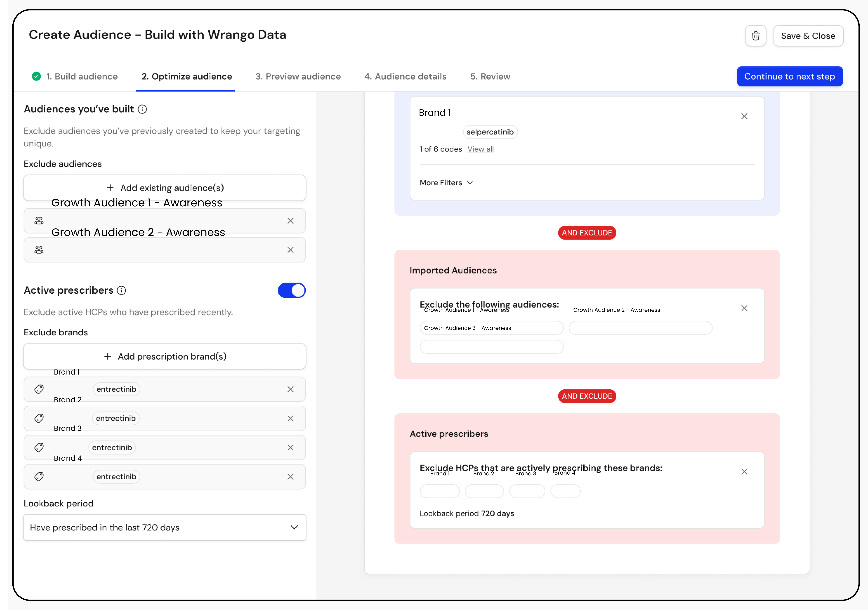Click the trash delete icon

[x=755, y=36]
